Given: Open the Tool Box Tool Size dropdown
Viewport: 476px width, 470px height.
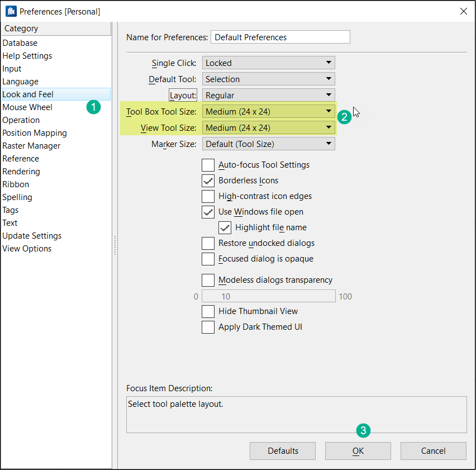Looking at the screenshot, I should tap(268, 112).
